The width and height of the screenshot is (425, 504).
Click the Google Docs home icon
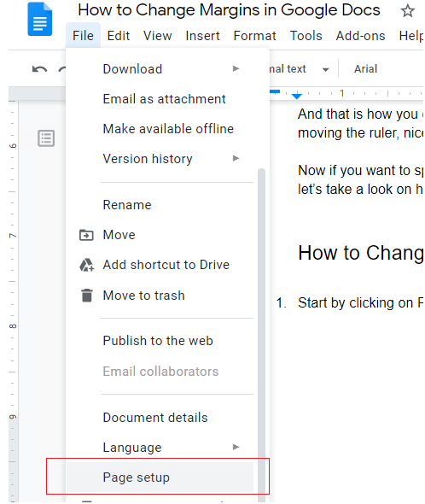[40, 19]
